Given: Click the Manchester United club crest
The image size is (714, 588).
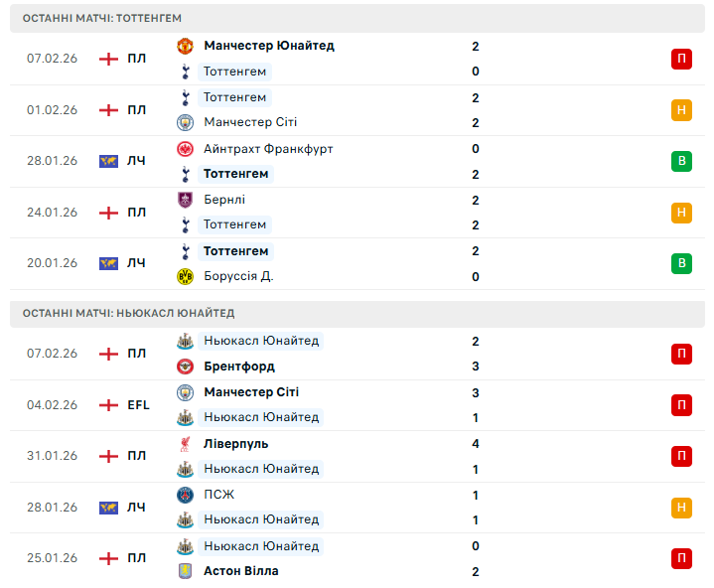Looking at the screenshot, I should click(185, 46).
